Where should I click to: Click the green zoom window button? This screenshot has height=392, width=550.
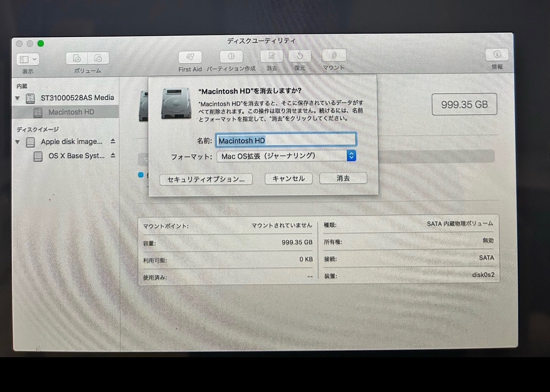point(41,44)
